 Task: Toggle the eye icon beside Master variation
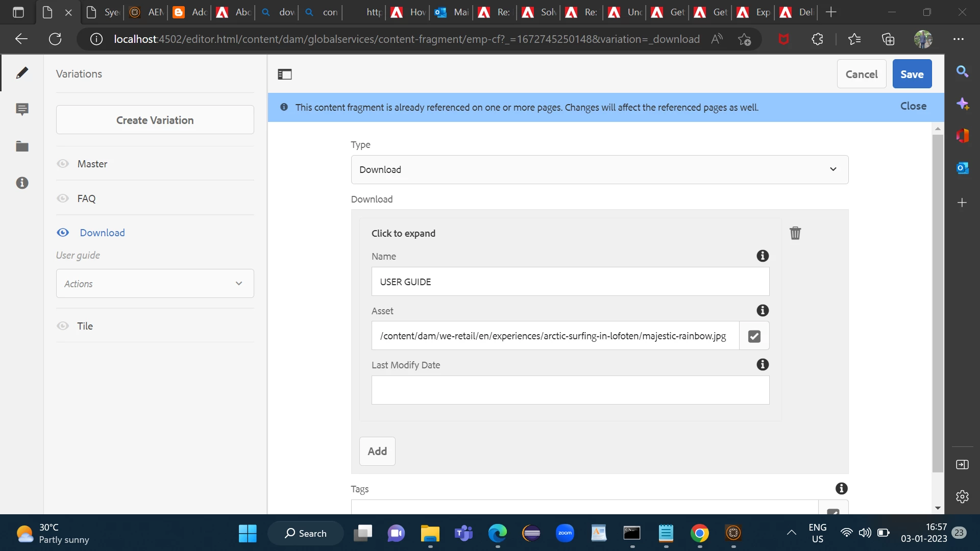(63, 164)
